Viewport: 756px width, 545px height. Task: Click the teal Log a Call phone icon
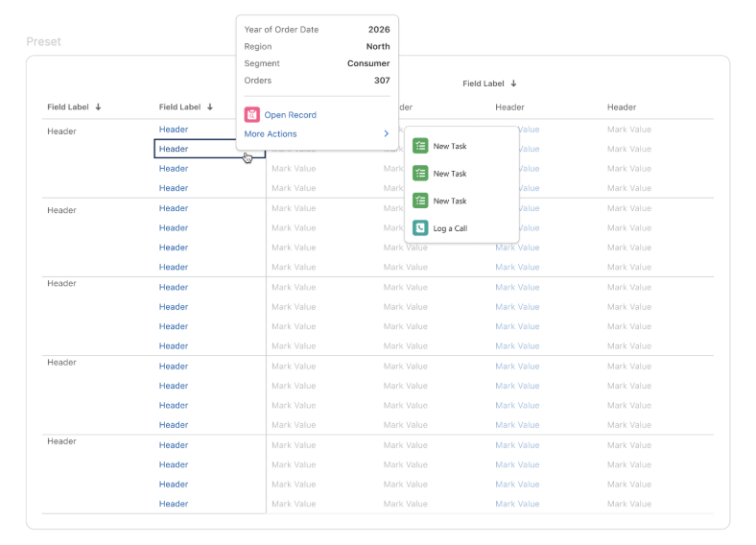[420, 228]
